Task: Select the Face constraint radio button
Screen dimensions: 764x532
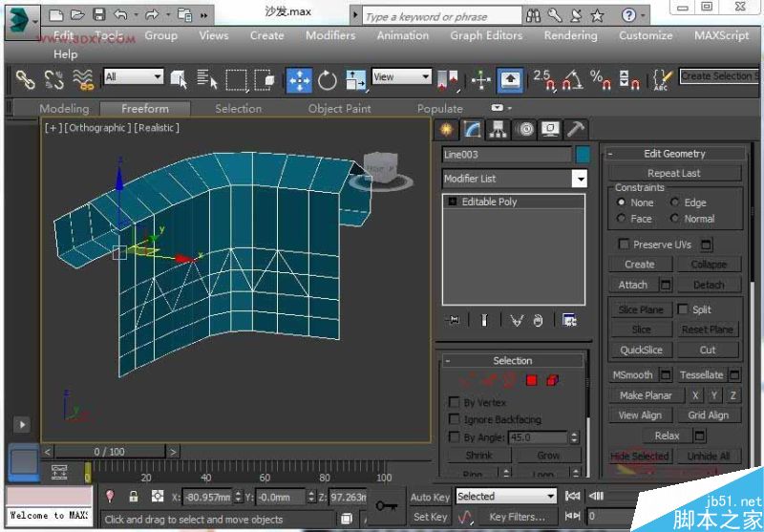Action: pos(622,219)
